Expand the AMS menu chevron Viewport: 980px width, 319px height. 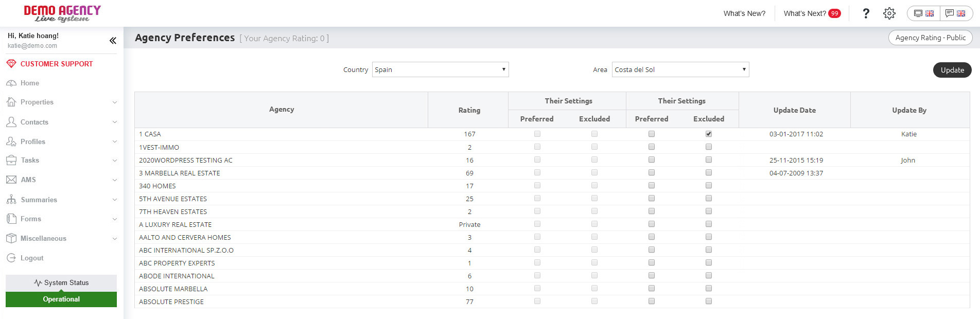pyautogui.click(x=115, y=180)
